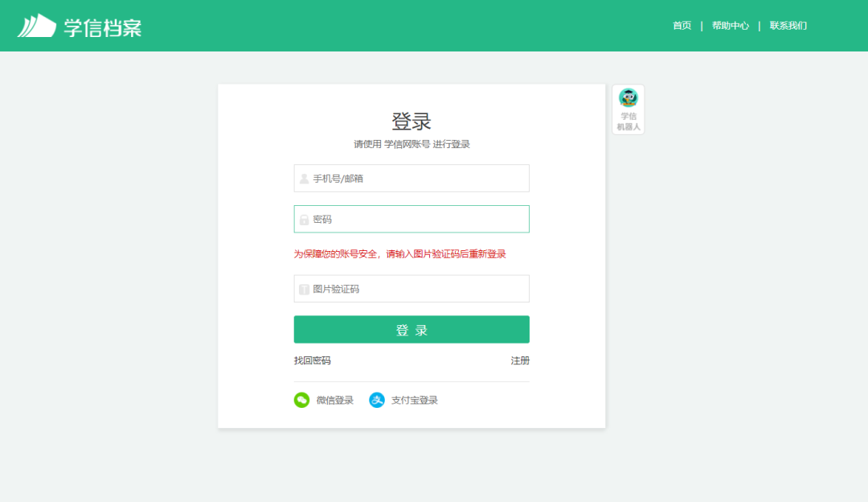Viewport: 868px width, 502px height.
Task: Select the book-shaped brand mark in the header
Action: point(36,24)
